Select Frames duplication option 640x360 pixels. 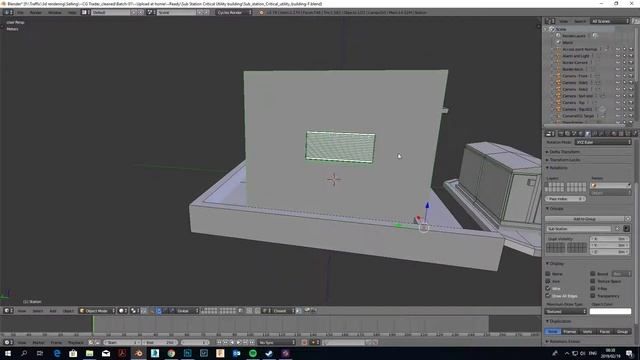pyautogui.click(x=570, y=331)
